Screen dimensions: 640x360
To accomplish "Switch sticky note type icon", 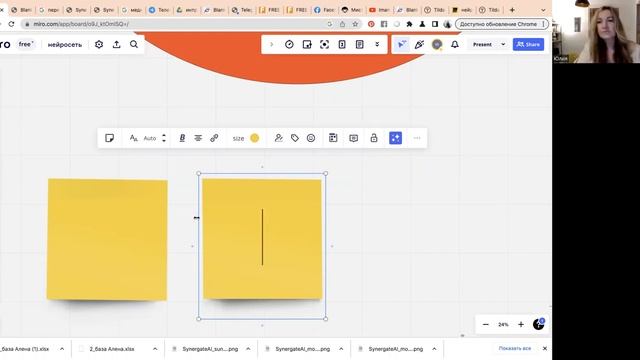I will click(x=109, y=138).
